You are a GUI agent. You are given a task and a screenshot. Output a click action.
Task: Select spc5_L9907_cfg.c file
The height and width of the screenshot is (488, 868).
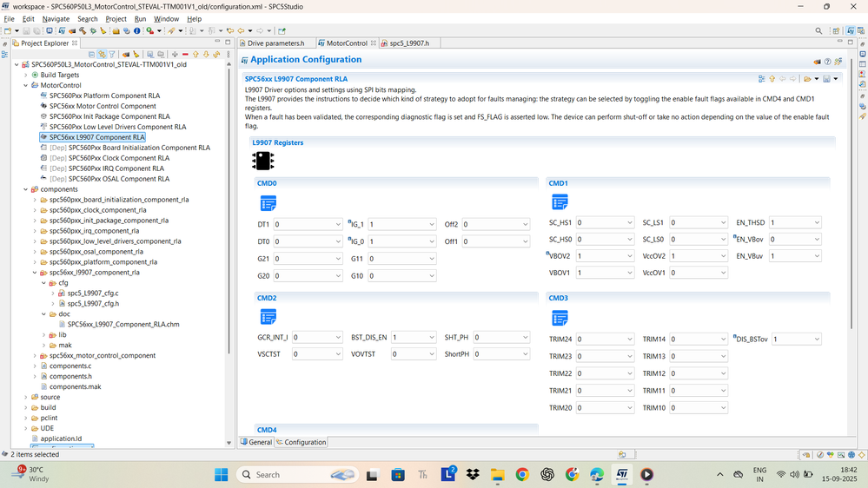point(92,293)
